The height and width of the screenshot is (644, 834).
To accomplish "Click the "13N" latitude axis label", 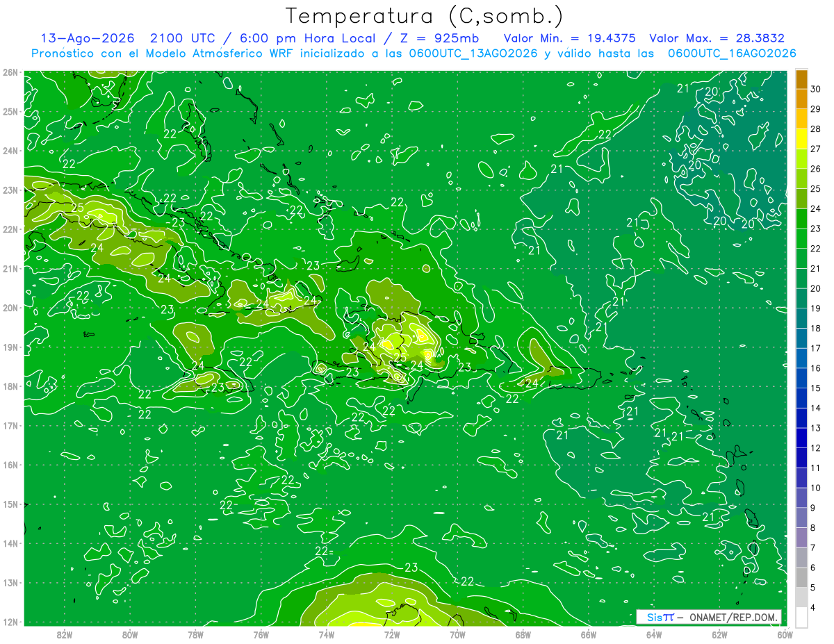I will [x=10, y=582].
